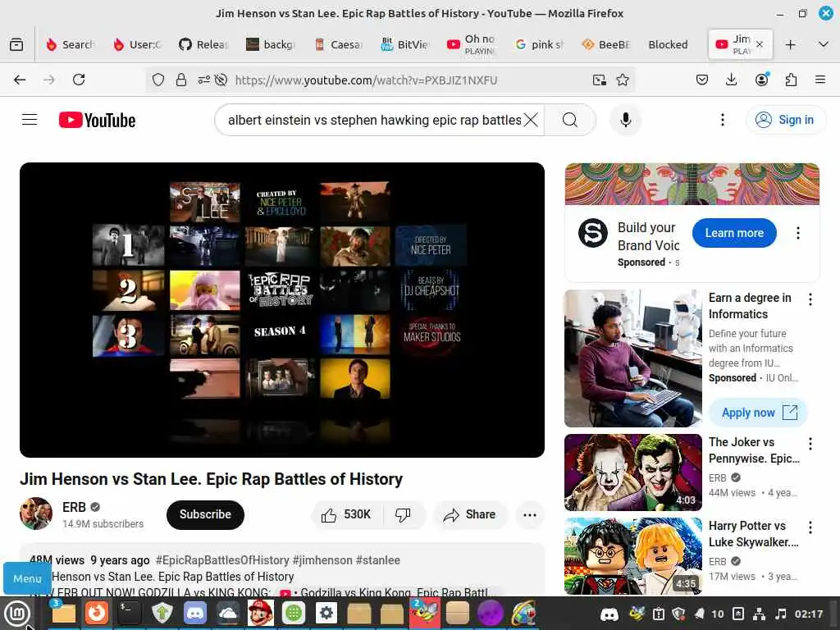The width and height of the screenshot is (840, 630).
Task: Switch to the Releases GitHub tab
Action: pos(204,44)
